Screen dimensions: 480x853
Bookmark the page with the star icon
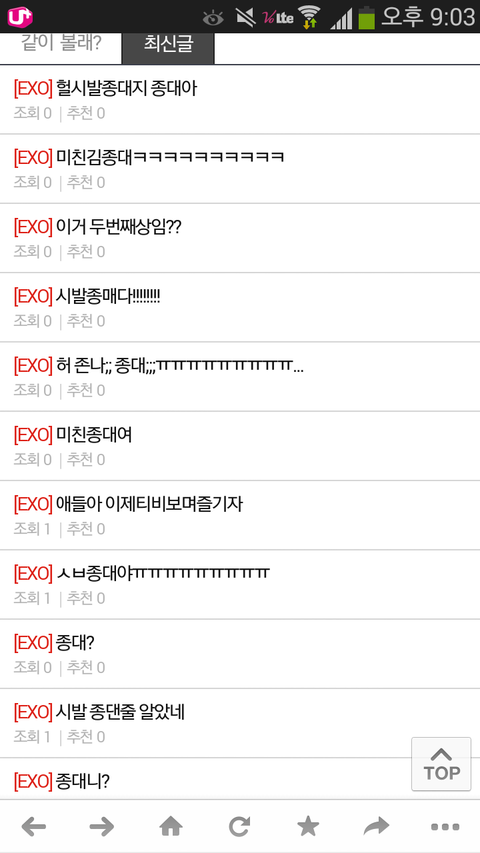click(308, 827)
